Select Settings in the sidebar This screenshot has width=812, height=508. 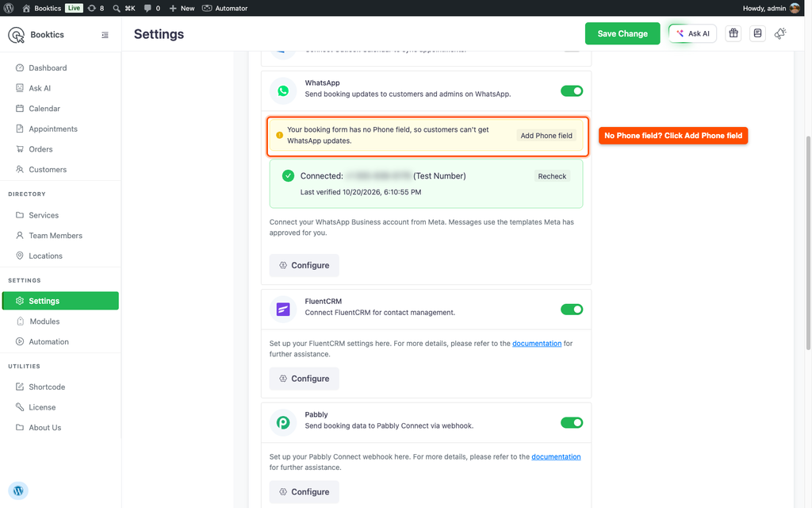coord(60,301)
